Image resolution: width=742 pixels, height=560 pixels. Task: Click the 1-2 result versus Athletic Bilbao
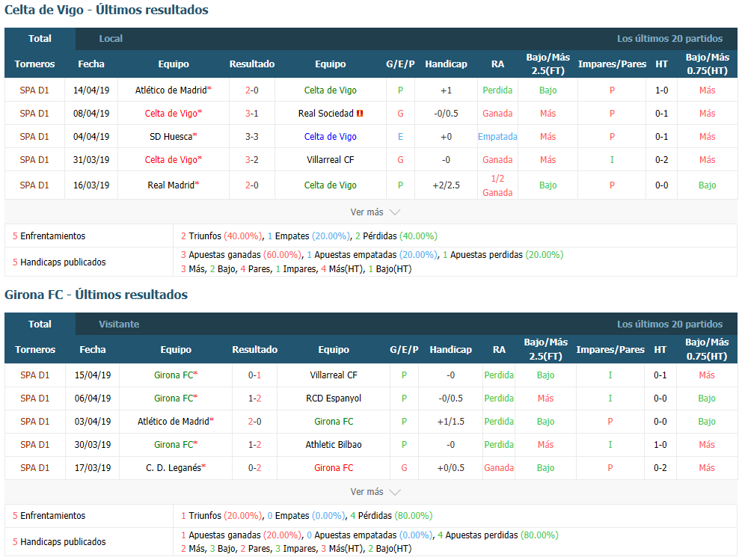254,445
